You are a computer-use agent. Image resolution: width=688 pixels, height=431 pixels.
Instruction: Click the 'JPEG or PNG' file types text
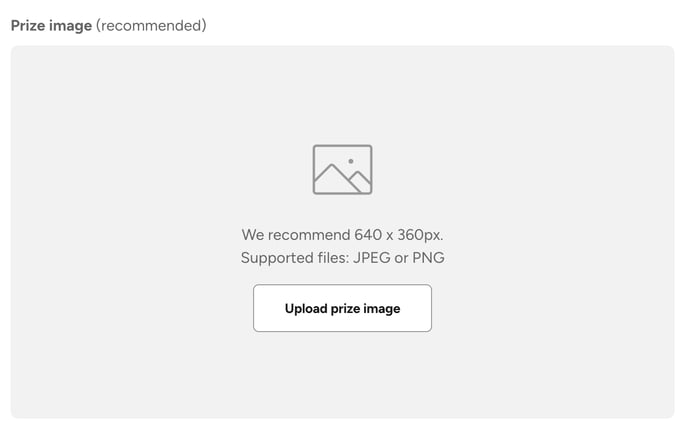click(x=399, y=258)
